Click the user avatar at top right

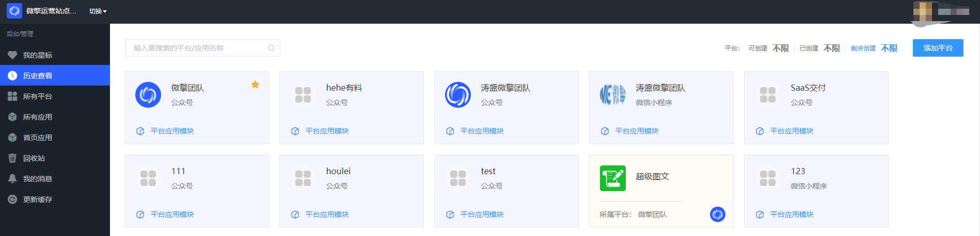(x=923, y=11)
